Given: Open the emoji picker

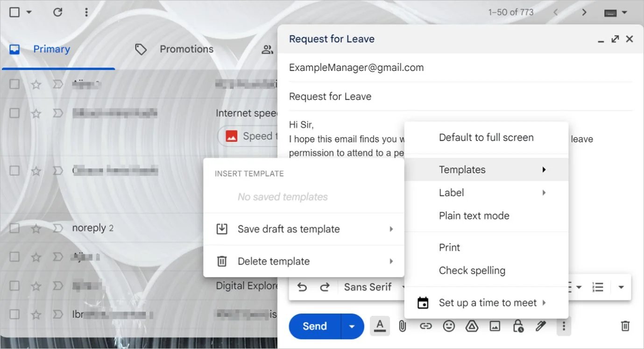Looking at the screenshot, I should (449, 326).
